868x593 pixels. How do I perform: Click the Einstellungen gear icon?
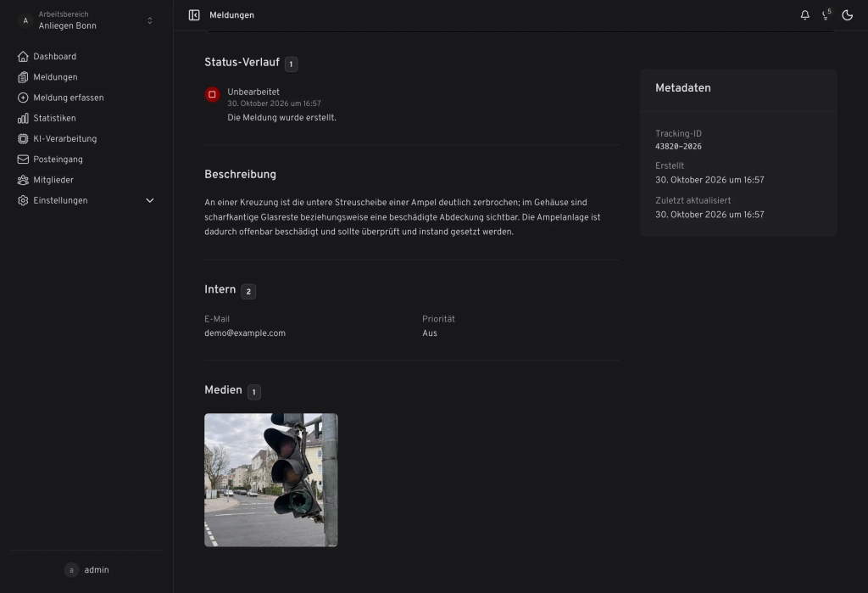point(23,200)
